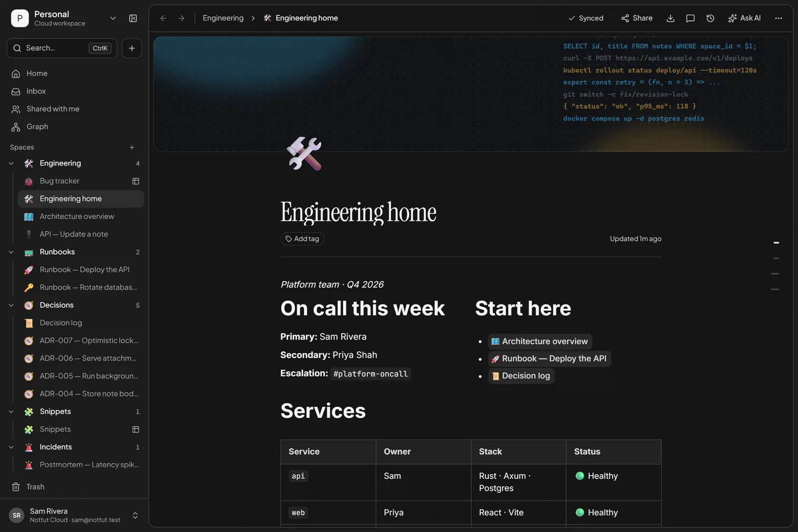The image size is (798, 532).
Task: Click the api service cell
Action: click(x=328, y=482)
